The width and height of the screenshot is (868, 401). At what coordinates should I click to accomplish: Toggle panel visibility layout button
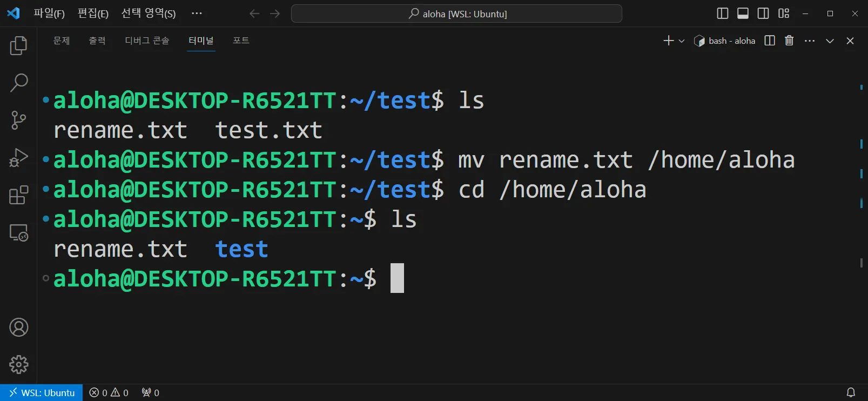tap(743, 14)
